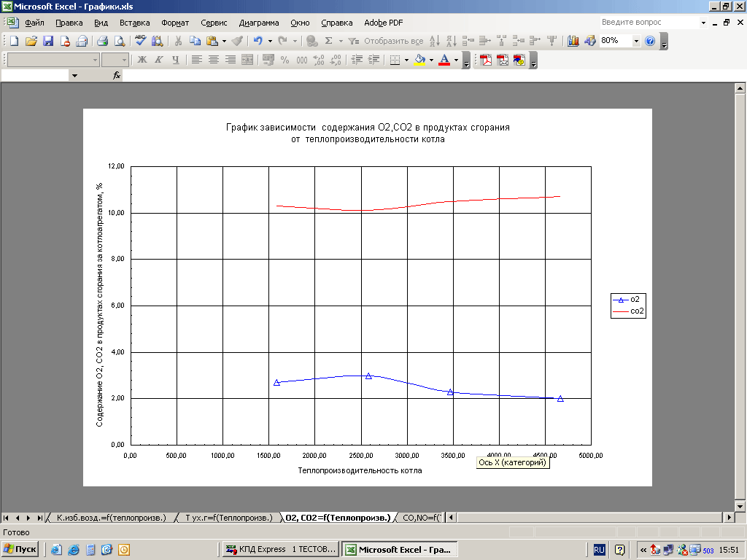The image size is (747, 560).
Task: Click the Open folder icon
Action: click(31, 41)
